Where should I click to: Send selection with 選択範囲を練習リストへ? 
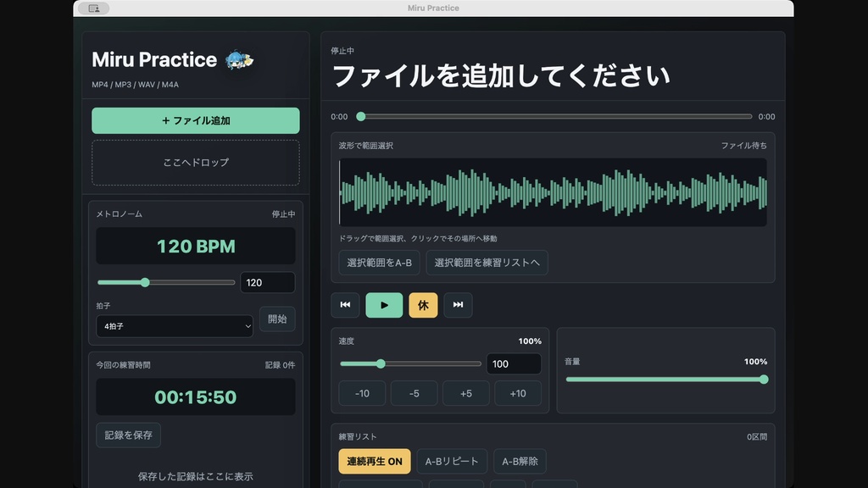tap(487, 263)
